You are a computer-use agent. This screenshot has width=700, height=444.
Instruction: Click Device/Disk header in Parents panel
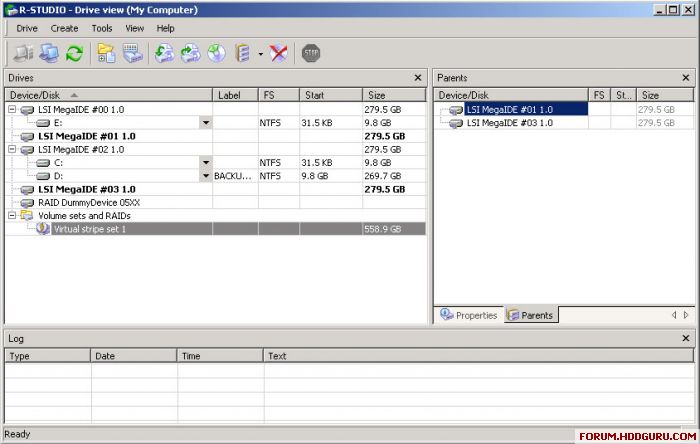pyautogui.click(x=511, y=95)
